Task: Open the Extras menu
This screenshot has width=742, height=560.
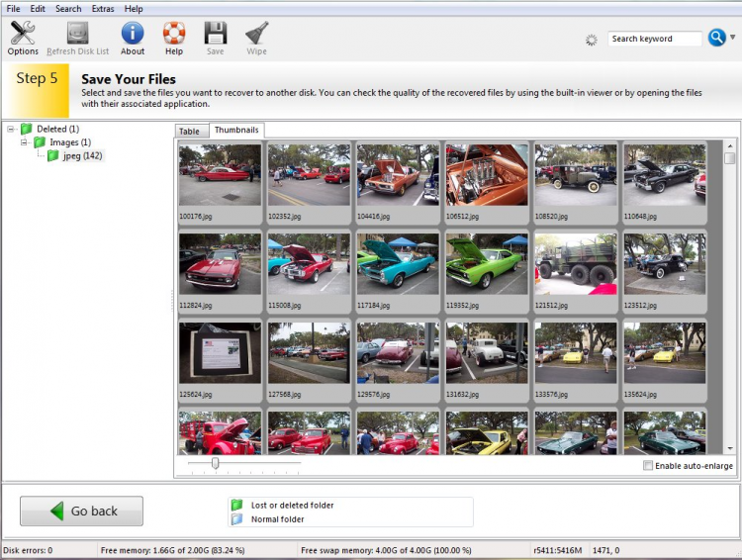Action: coord(102,9)
